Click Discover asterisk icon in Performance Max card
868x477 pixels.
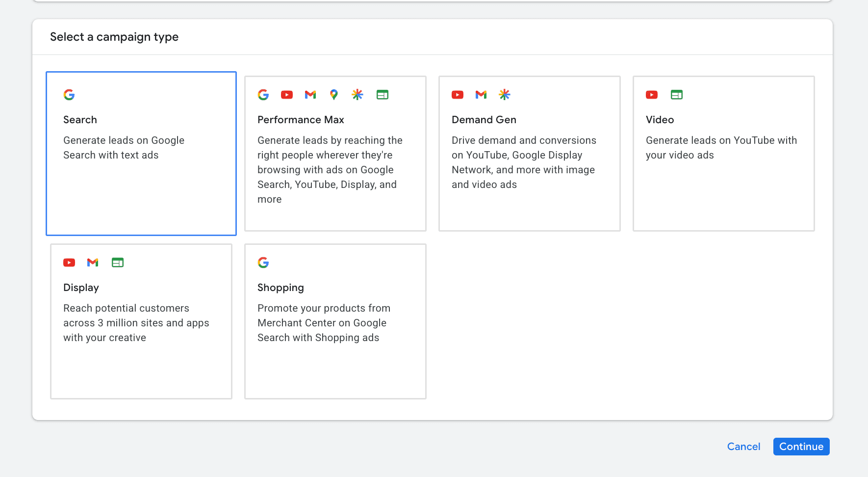point(357,95)
